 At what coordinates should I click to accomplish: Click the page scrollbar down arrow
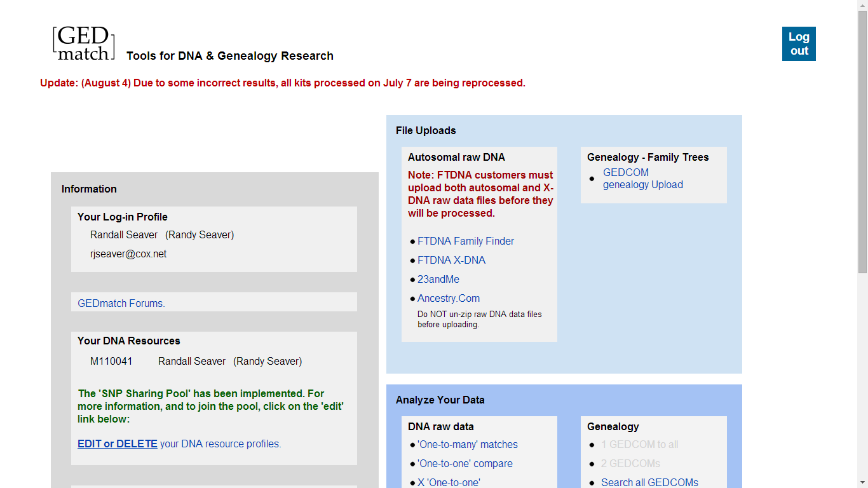(x=863, y=483)
